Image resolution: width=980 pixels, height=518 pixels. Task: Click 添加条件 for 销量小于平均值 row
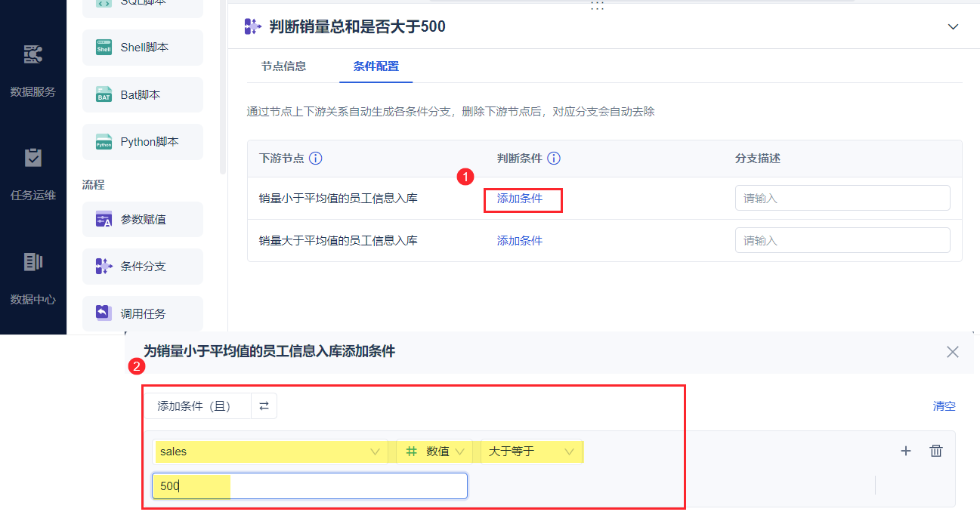coord(520,199)
